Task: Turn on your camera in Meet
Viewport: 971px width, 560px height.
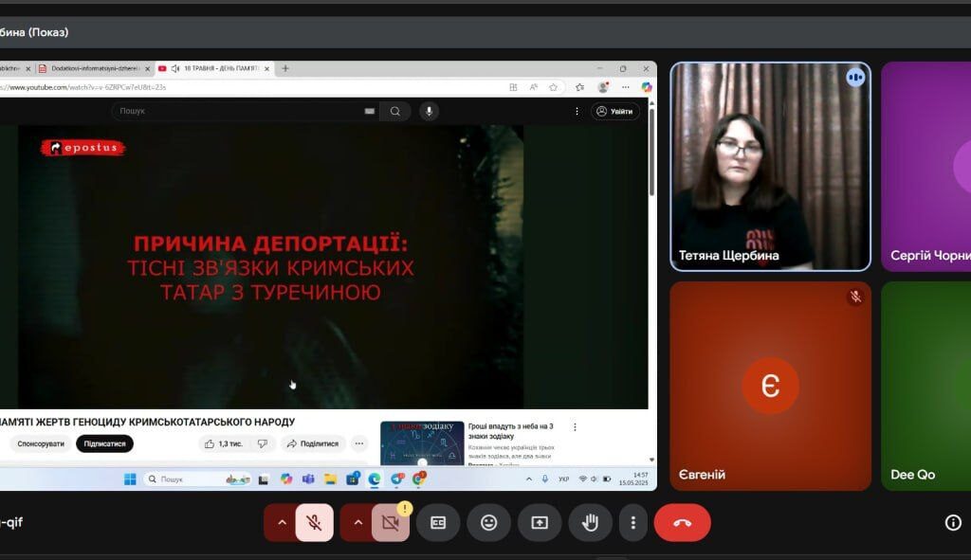Action: [x=391, y=523]
